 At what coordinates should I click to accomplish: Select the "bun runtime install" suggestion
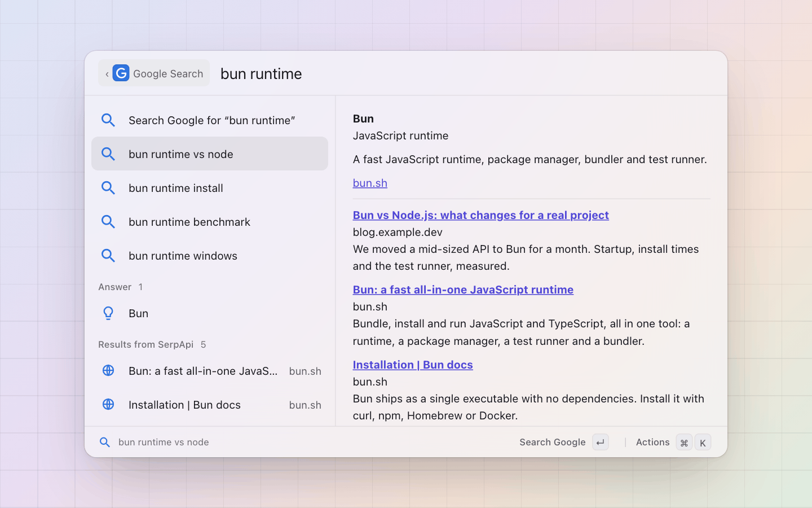click(x=210, y=188)
